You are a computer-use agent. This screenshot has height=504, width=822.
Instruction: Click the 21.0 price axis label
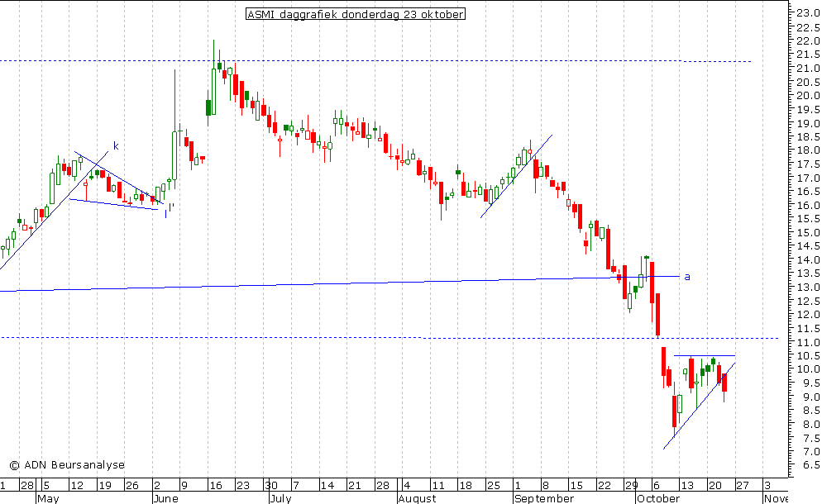(x=809, y=69)
